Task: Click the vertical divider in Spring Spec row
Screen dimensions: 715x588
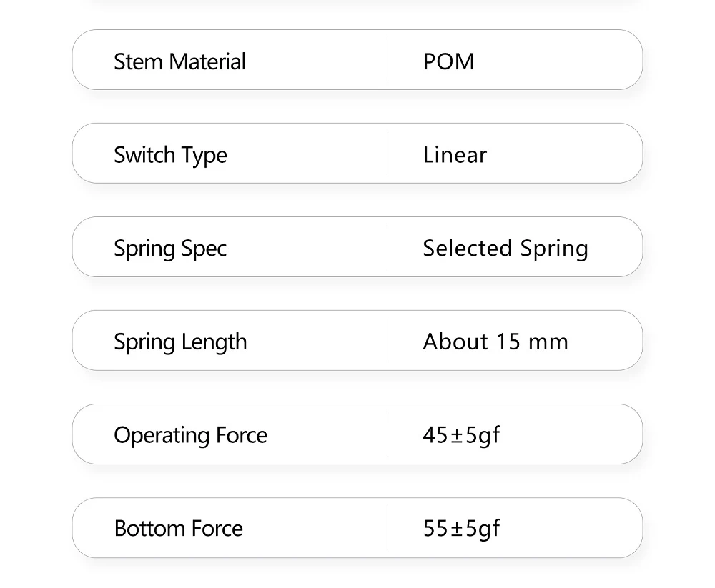Action: [388, 246]
